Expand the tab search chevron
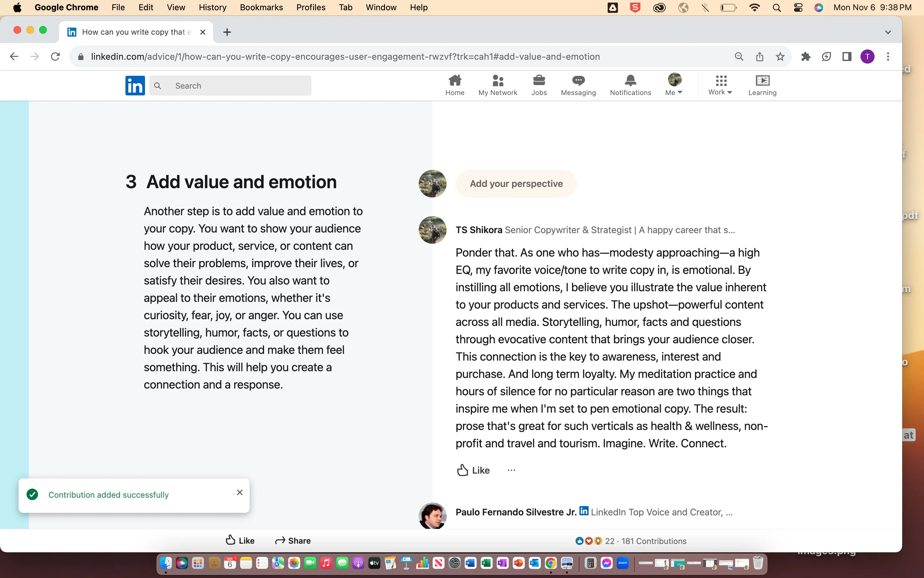This screenshot has width=924, height=578. pos(888,32)
